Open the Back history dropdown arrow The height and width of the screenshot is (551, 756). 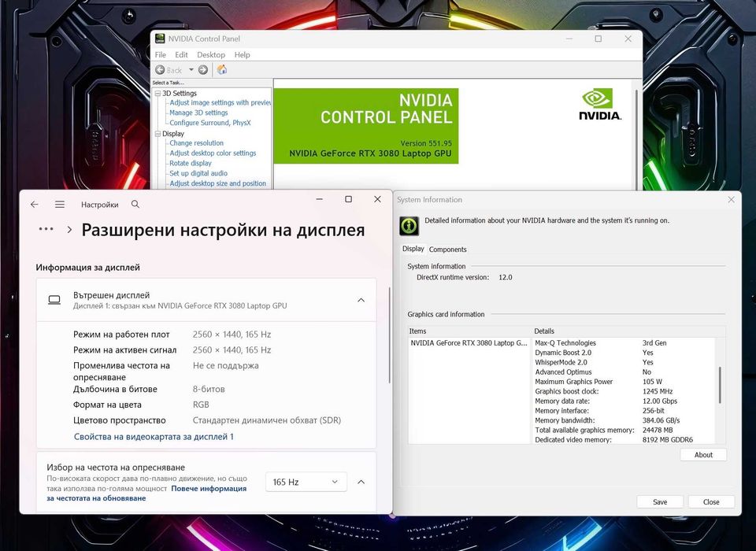point(191,70)
